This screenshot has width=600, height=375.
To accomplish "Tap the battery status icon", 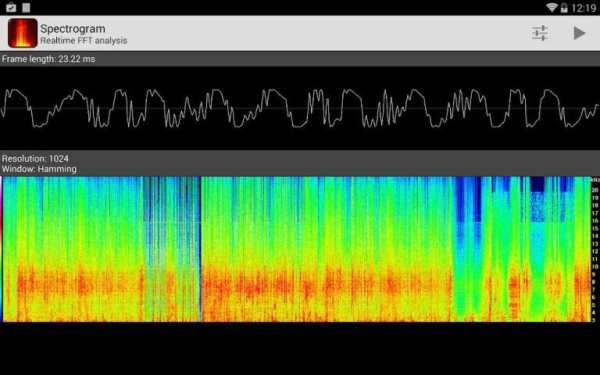I will click(564, 8).
